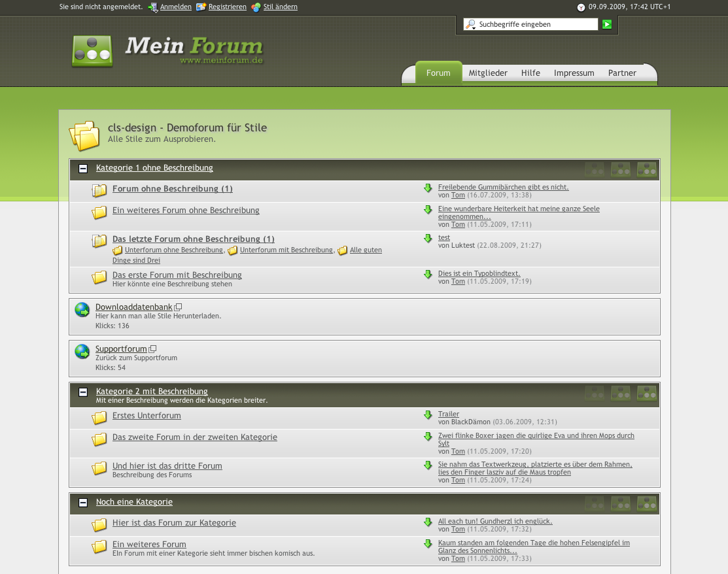728x574 pixels.
Task: Open Unterforum mit Beschreibung subforum link
Action: pyautogui.click(x=286, y=250)
